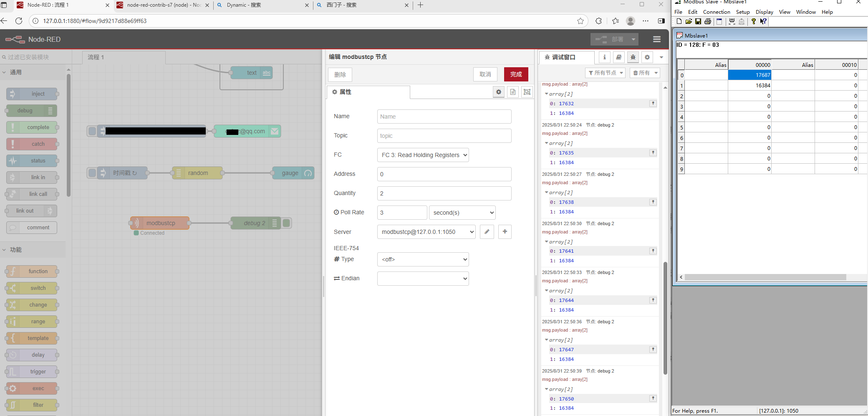Screen dimensions: 868x416
Task: Collapse the 通用 palette category
Action: pyautogui.click(x=33, y=72)
